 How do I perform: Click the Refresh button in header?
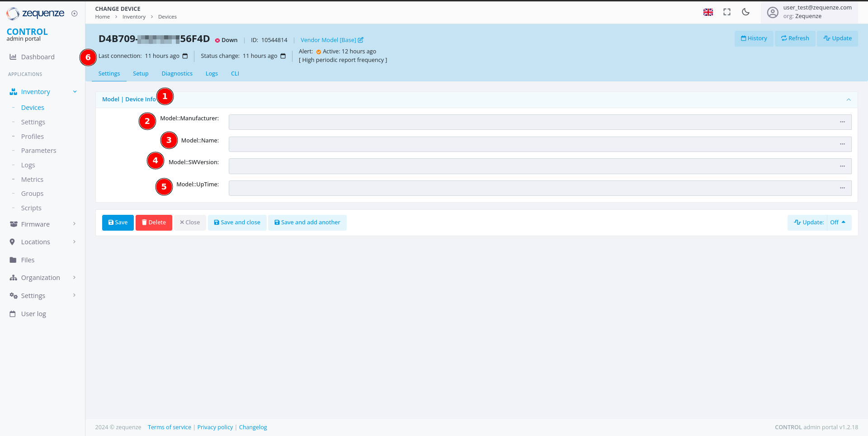pyautogui.click(x=795, y=38)
